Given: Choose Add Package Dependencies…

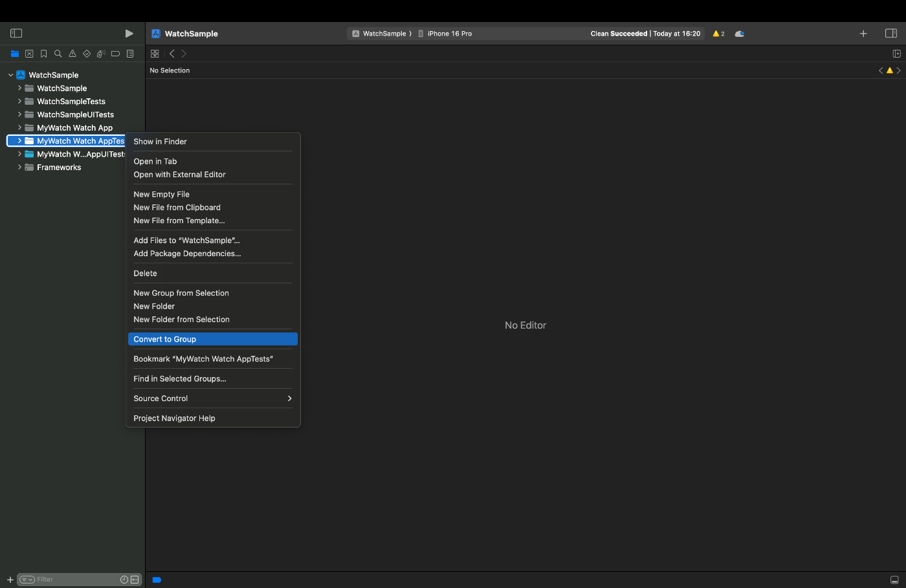Looking at the screenshot, I should [213, 254].
